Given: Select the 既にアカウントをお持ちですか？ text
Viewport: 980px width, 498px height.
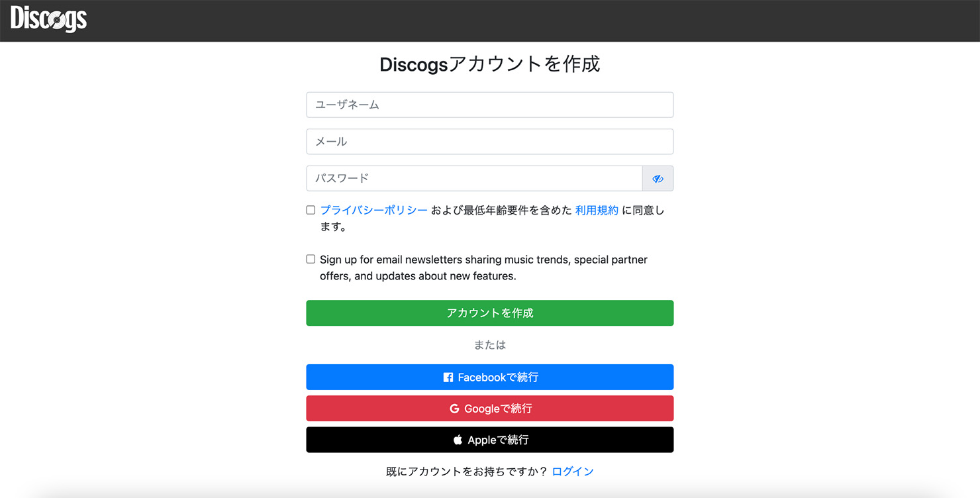Looking at the screenshot, I should [x=467, y=472].
